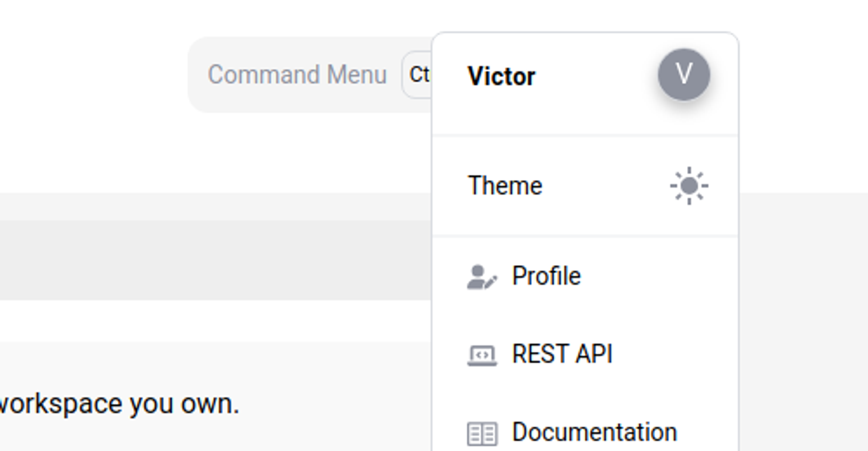Select the darker gray highlighted row
Image resolution: width=868 pixels, height=451 pixels.
(x=216, y=260)
